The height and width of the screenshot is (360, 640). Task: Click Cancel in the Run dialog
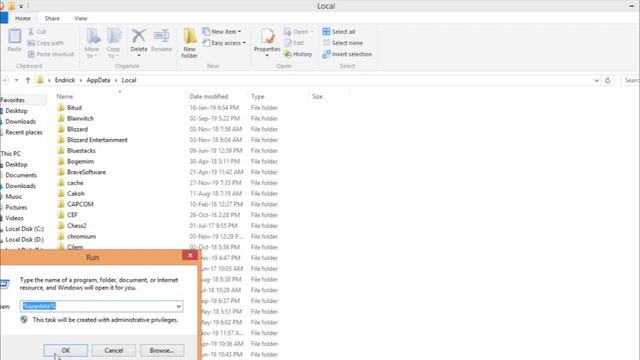coord(113,350)
